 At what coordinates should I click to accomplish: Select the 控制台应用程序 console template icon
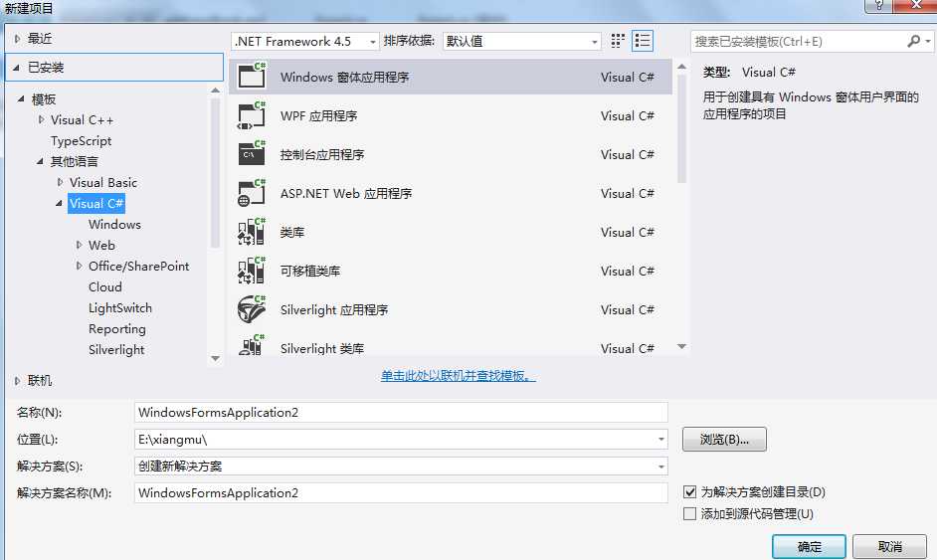tap(252, 154)
